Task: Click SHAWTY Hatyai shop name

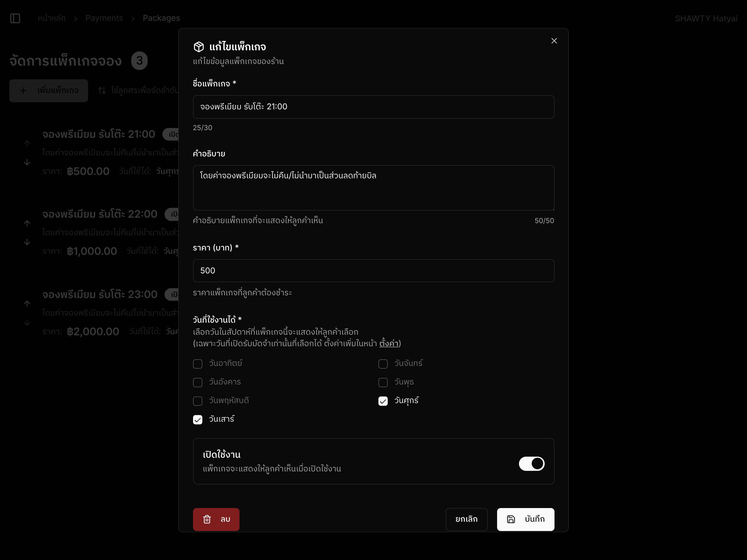Action: (x=706, y=19)
